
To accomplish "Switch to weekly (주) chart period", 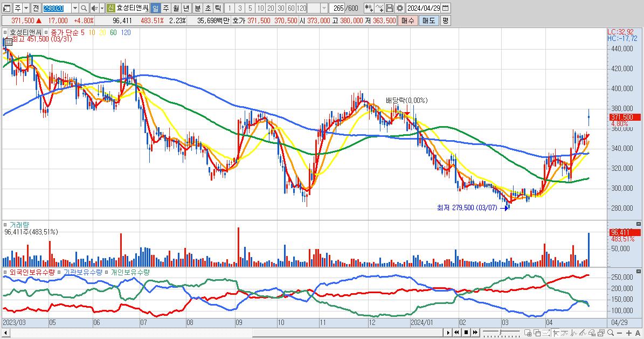I will point(166,8).
